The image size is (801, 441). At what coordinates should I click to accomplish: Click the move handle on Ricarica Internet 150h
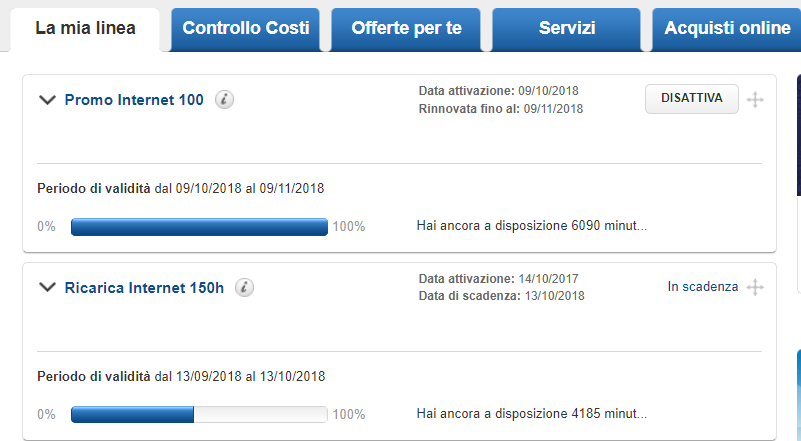tap(756, 288)
